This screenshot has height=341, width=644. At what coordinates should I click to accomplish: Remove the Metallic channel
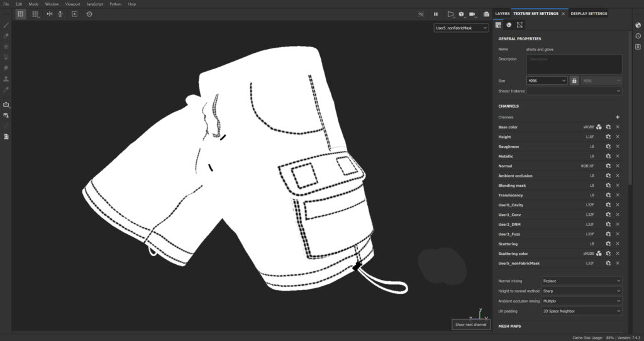[618, 156]
